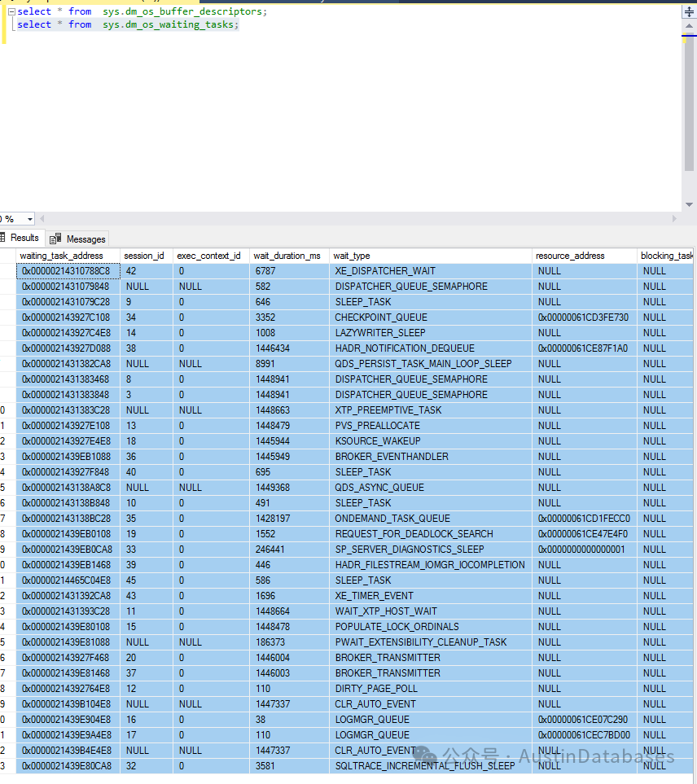
Task: Click the XE_TIMER_EVENT cell
Action: 431,597
